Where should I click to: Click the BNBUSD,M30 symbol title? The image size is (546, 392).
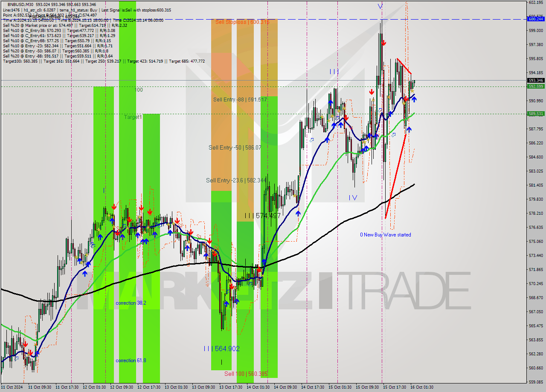click(x=21, y=4)
